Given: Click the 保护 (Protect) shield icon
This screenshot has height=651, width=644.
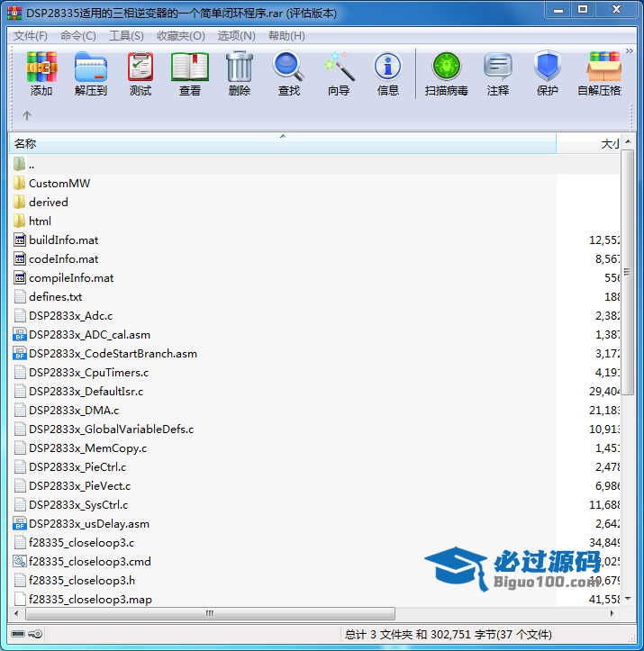Looking at the screenshot, I should coord(547,74).
